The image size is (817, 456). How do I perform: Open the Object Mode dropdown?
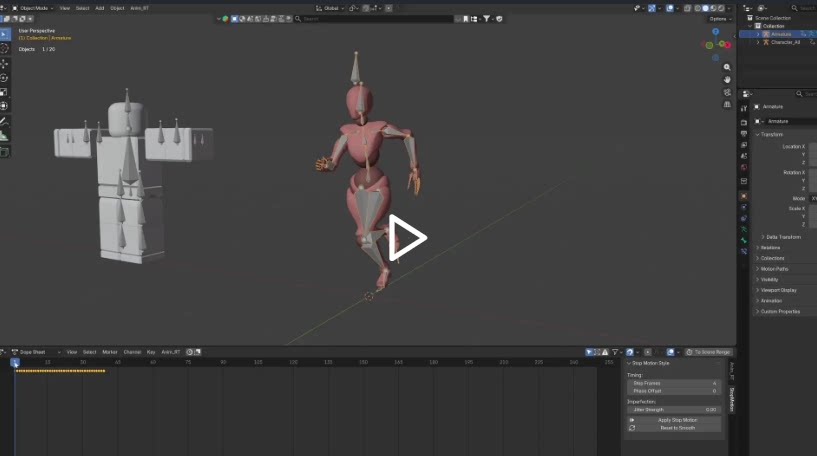[32, 8]
